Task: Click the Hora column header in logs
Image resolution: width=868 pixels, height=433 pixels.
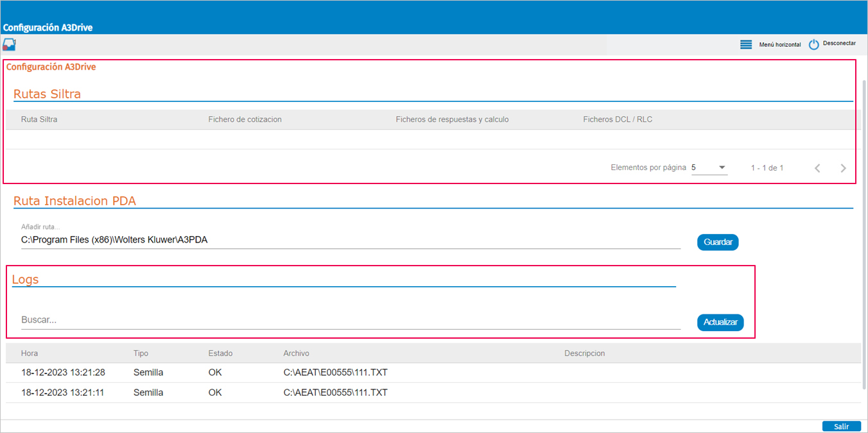Action: click(30, 353)
